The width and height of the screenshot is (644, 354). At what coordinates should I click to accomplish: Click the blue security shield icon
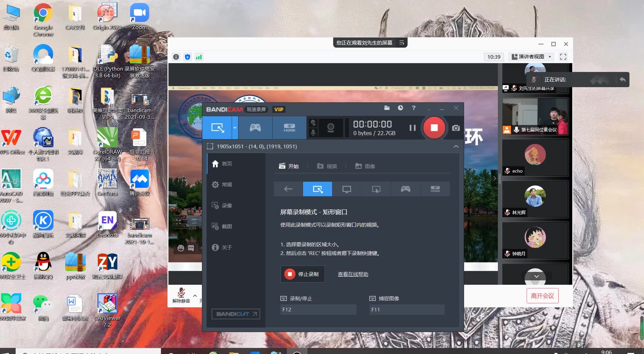187,57
